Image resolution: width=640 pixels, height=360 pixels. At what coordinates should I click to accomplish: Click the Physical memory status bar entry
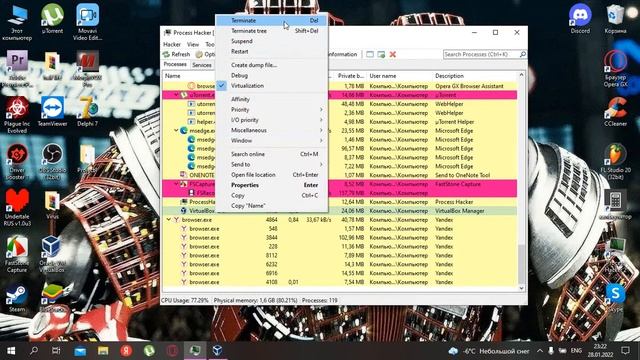[x=256, y=300]
